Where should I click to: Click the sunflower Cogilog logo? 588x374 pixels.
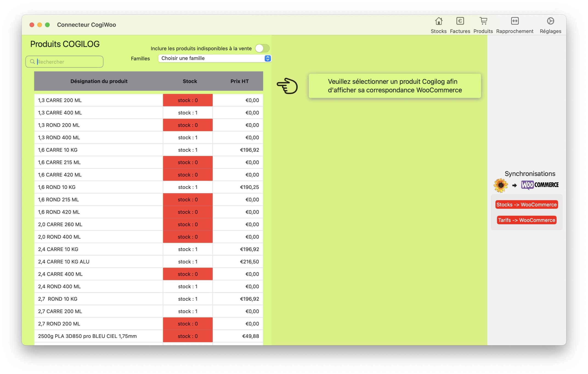click(x=500, y=185)
